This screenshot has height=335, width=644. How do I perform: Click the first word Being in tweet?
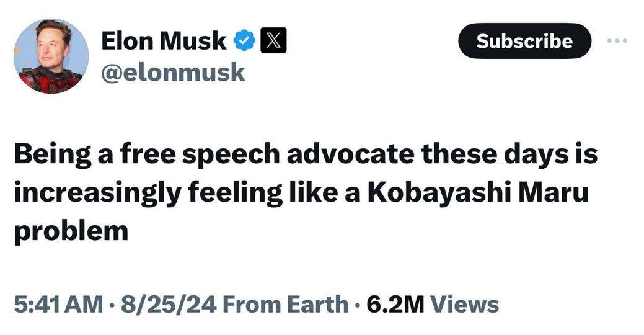pyautogui.click(x=50, y=154)
